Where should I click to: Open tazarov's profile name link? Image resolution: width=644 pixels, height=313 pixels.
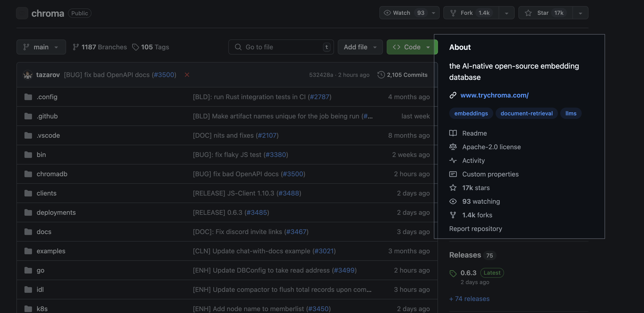point(48,75)
